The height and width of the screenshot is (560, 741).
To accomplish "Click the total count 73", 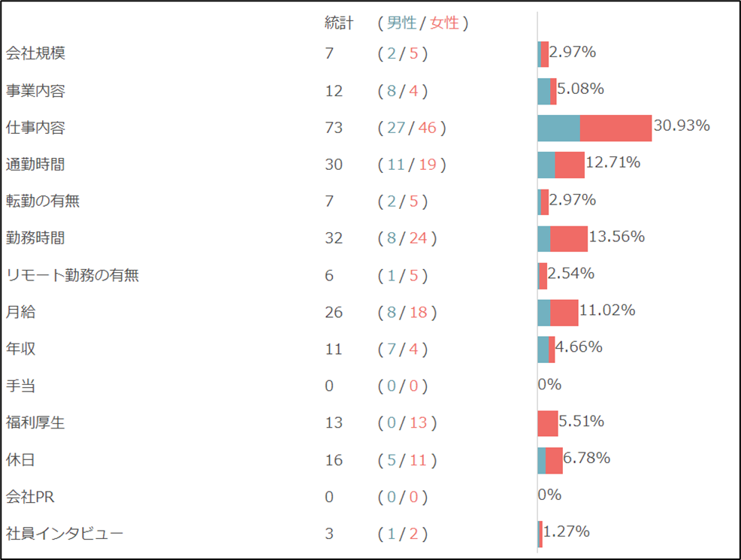I will click(x=334, y=128).
